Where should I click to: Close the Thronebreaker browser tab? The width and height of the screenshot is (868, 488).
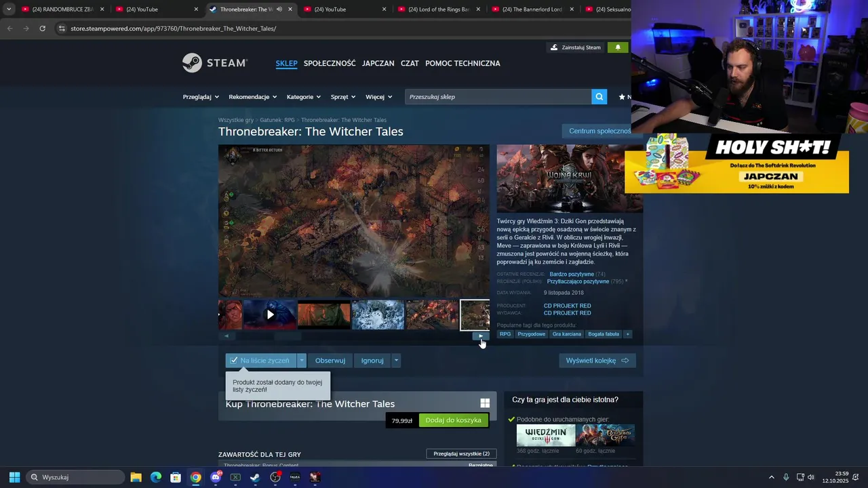point(290,9)
